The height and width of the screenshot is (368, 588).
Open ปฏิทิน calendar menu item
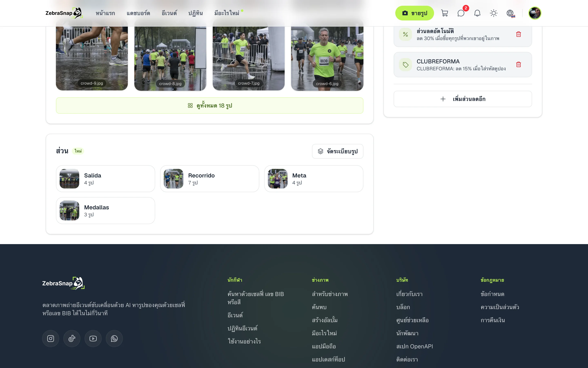click(x=196, y=13)
